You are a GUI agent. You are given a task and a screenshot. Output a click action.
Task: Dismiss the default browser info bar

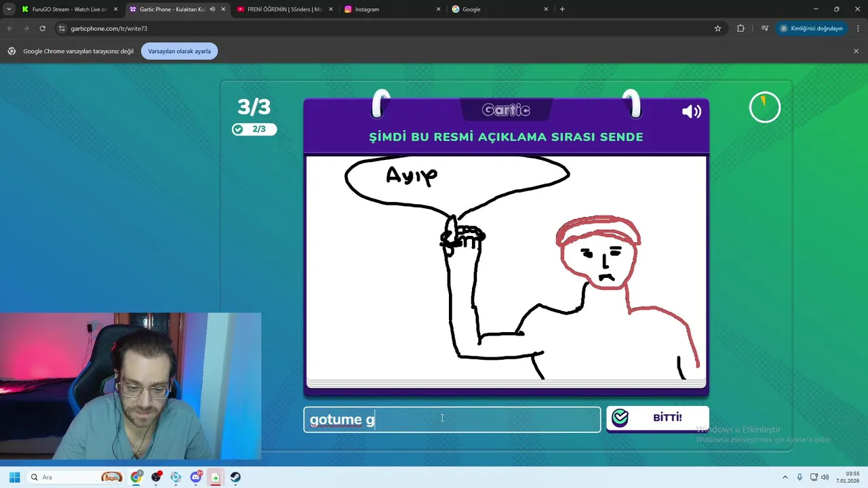tap(856, 51)
